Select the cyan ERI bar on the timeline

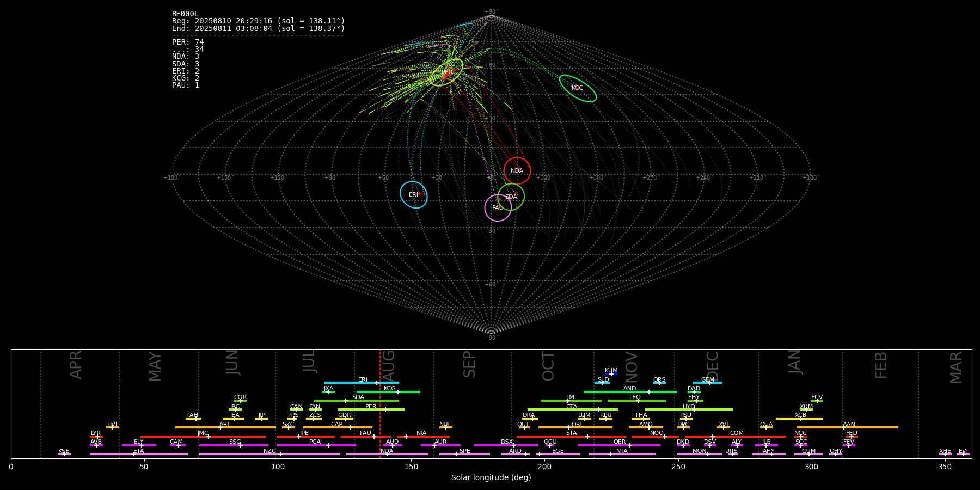coord(362,383)
